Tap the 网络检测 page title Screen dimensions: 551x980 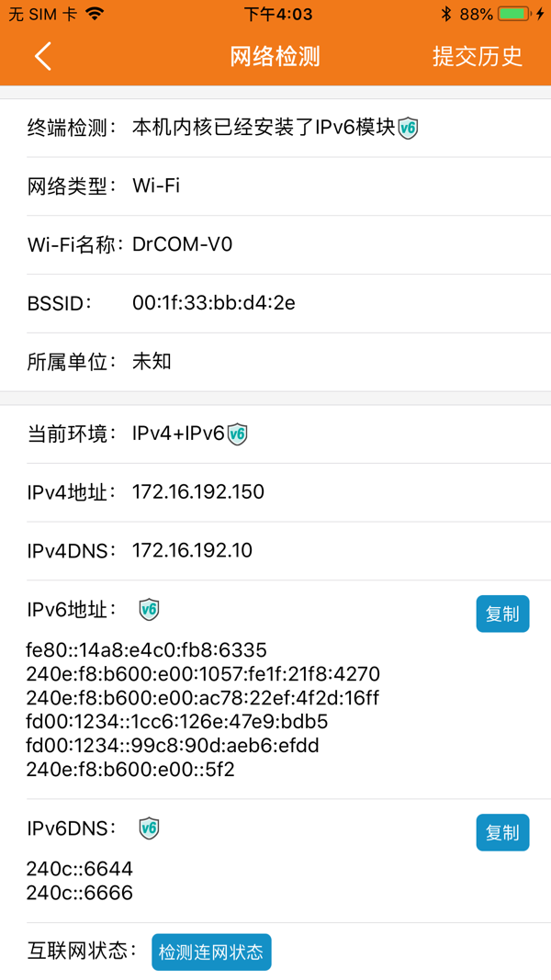pyautogui.click(x=275, y=56)
